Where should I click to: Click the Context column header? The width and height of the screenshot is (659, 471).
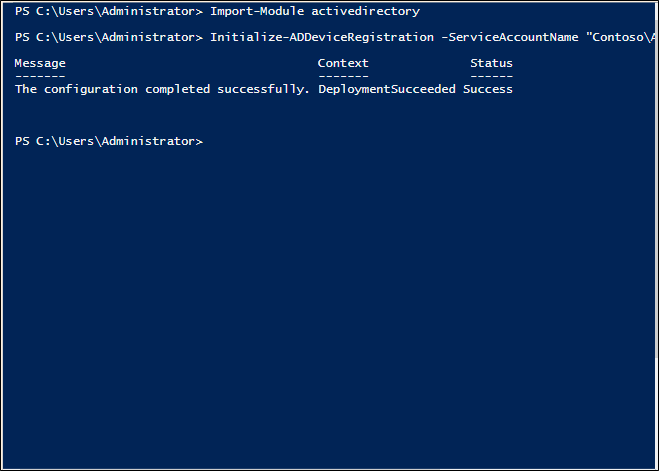pyautogui.click(x=343, y=63)
